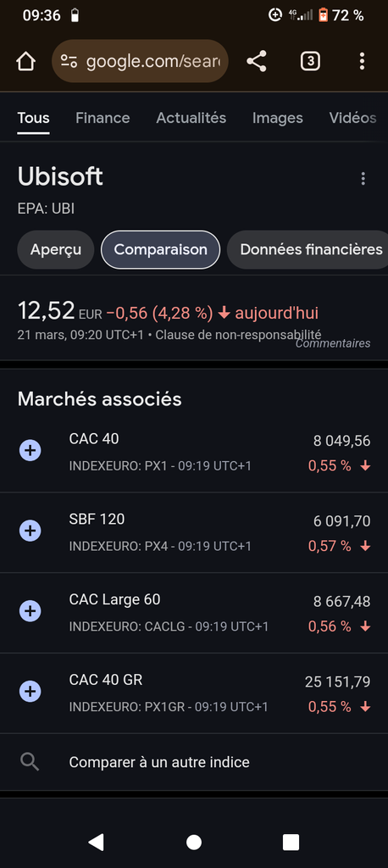Open the tab switcher showing 3 tabs
The image size is (388, 868).
click(310, 61)
